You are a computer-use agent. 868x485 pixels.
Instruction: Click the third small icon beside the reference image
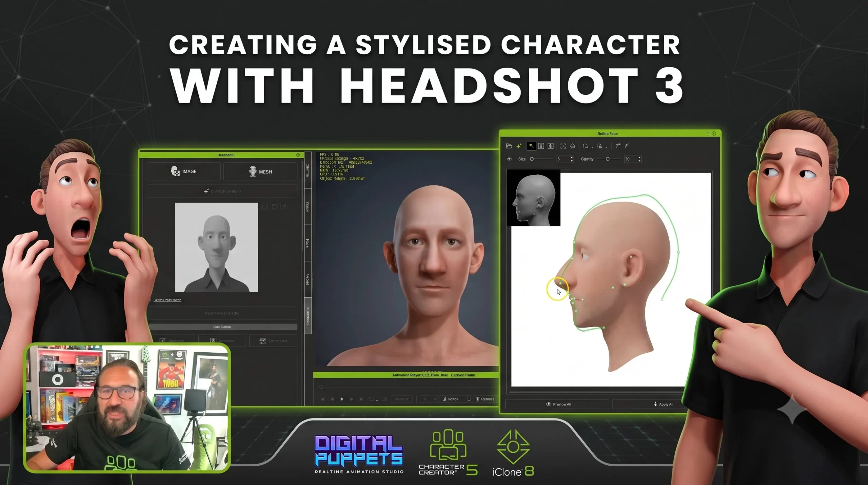coord(284,206)
